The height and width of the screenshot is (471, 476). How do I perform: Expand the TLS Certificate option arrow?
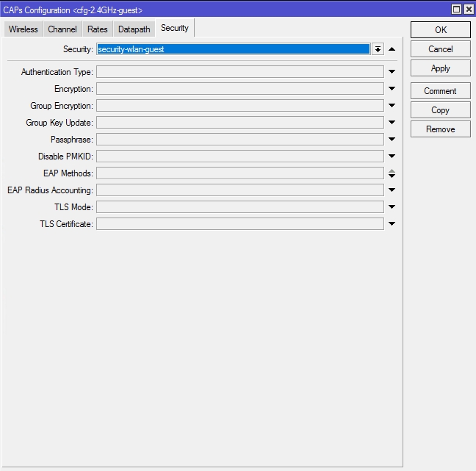click(x=392, y=224)
